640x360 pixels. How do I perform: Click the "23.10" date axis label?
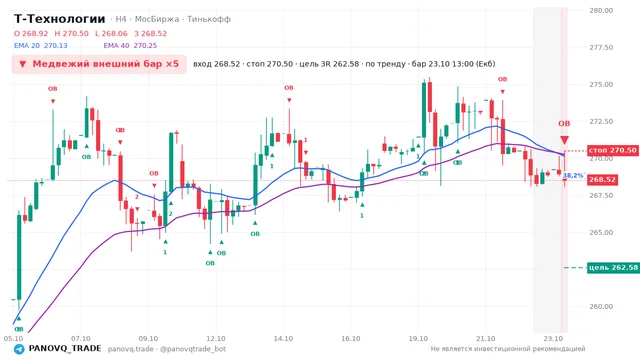tap(553, 338)
